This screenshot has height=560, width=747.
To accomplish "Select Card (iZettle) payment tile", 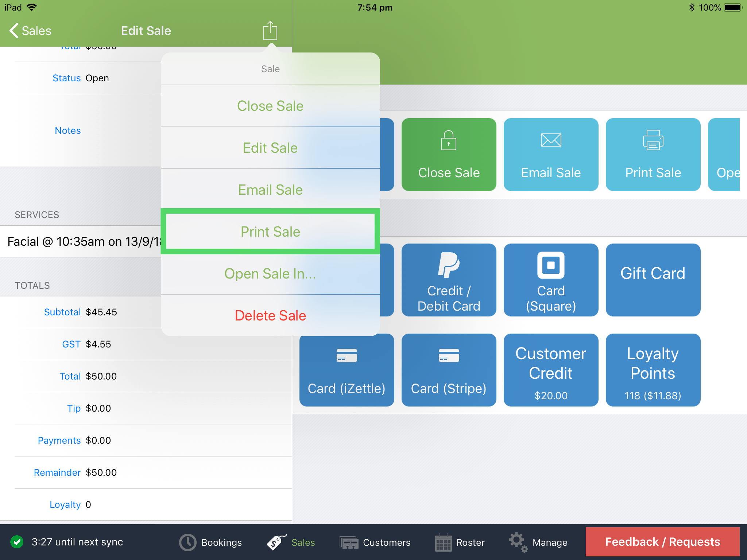I will pyautogui.click(x=347, y=370).
